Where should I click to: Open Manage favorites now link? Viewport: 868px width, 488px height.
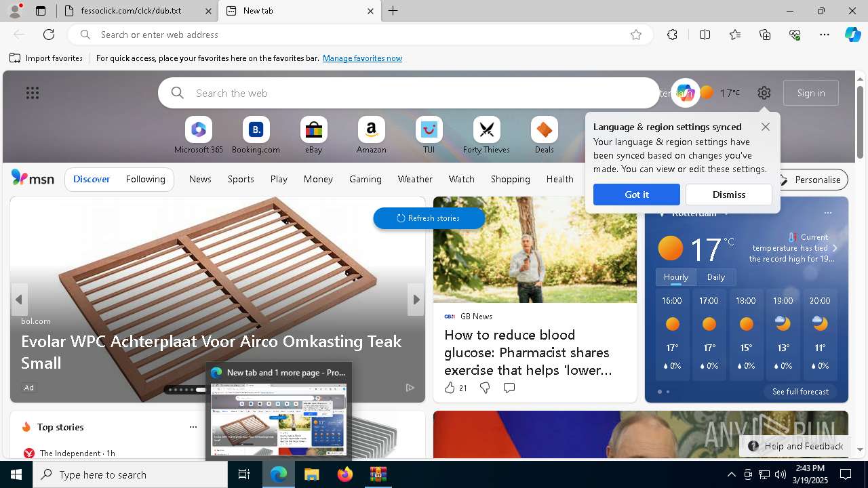[362, 58]
